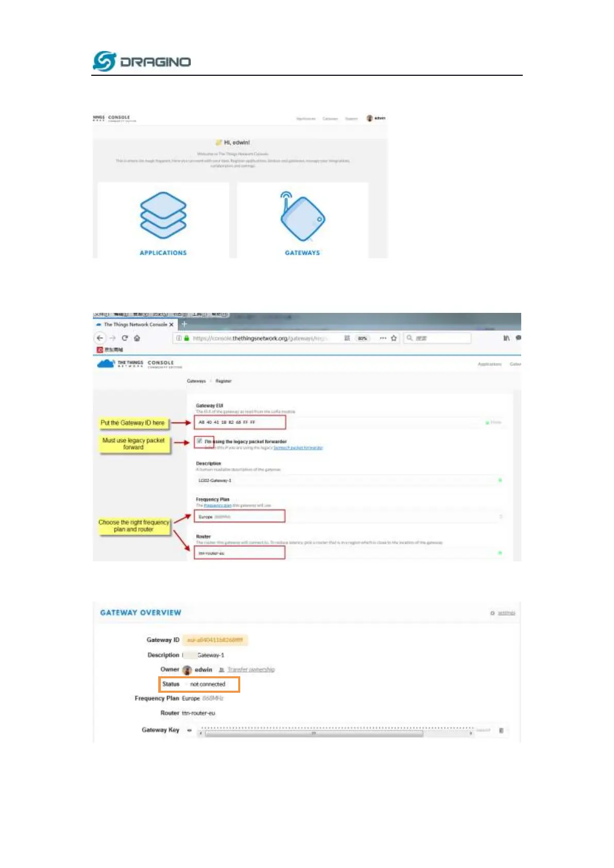Click the browser back arrow button

point(100,338)
